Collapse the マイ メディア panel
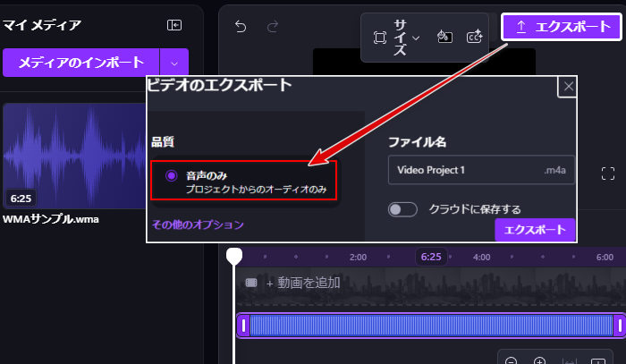This screenshot has width=626, height=364. [x=174, y=26]
